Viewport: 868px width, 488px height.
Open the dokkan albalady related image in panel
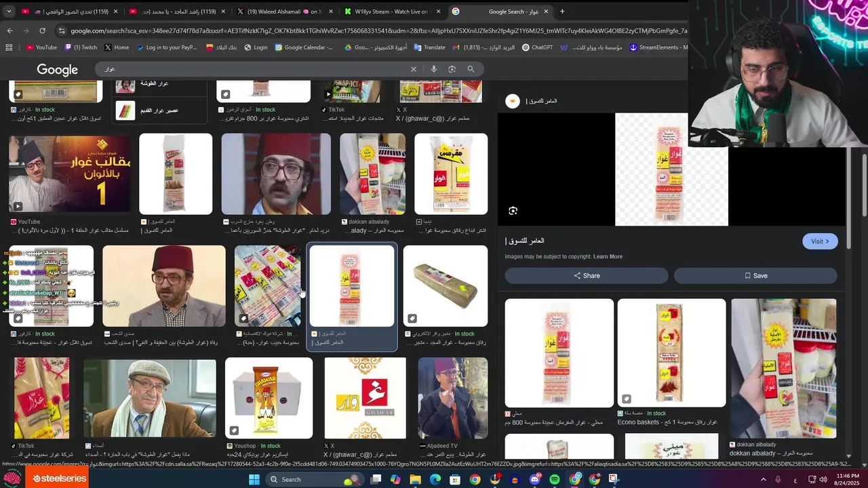point(783,369)
